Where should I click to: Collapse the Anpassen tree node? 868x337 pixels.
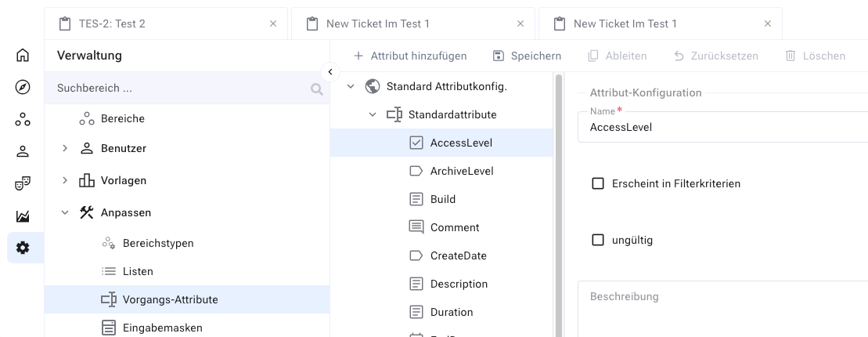[x=65, y=212]
